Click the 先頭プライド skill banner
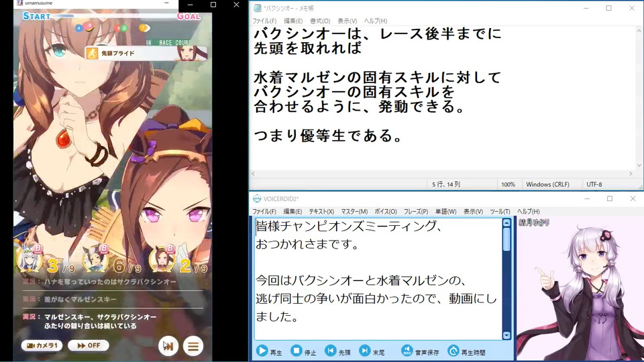 146,53
